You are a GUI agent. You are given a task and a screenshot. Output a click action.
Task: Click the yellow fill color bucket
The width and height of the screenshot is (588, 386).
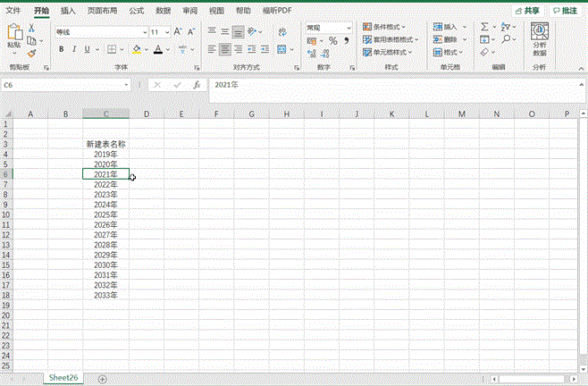tap(136, 49)
